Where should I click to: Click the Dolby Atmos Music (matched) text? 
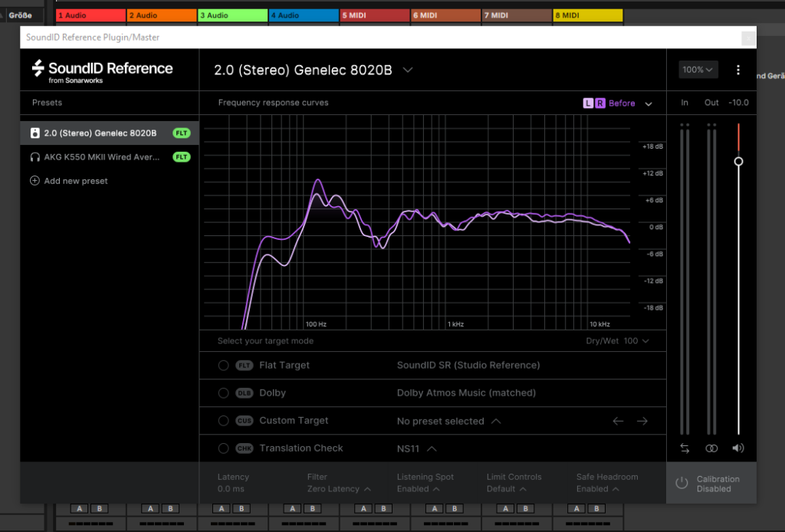click(x=466, y=393)
